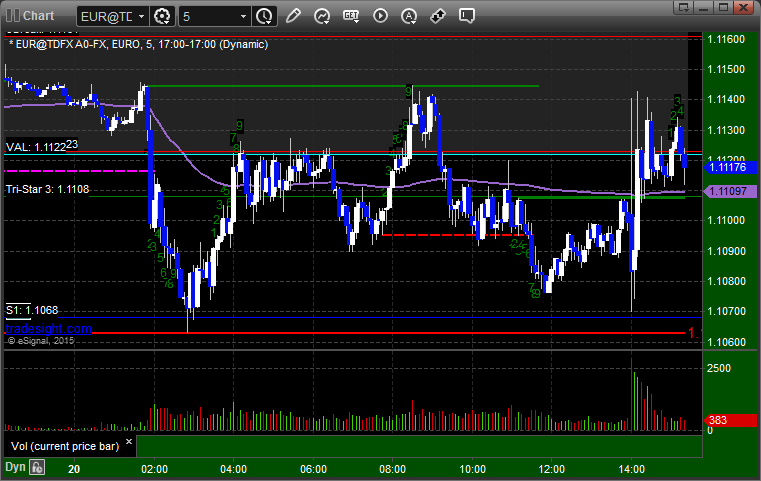Click the Tri-Star 3: 1.1108 label
This screenshot has width=761, height=481.
[48, 189]
